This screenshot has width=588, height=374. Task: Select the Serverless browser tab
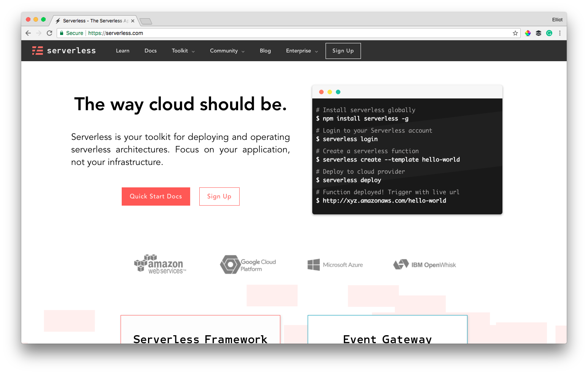(x=95, y=21)
